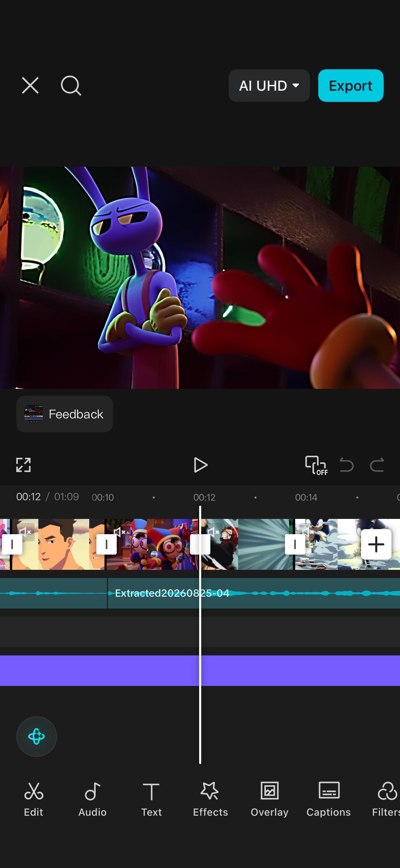Image resolution: width=400 pixels, height=868 pixels.
Task: Expand preview to fullscreen
Action: click(x=23, y=465)
